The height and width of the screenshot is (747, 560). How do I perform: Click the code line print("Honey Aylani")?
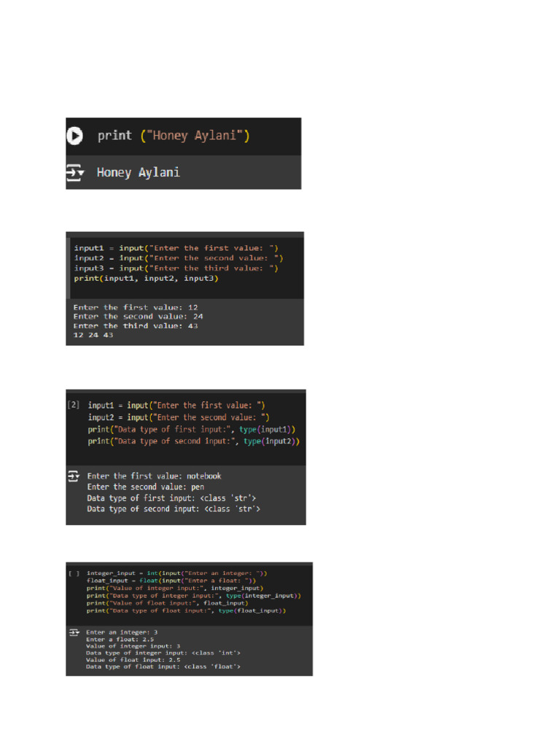[x=174, y=136]
